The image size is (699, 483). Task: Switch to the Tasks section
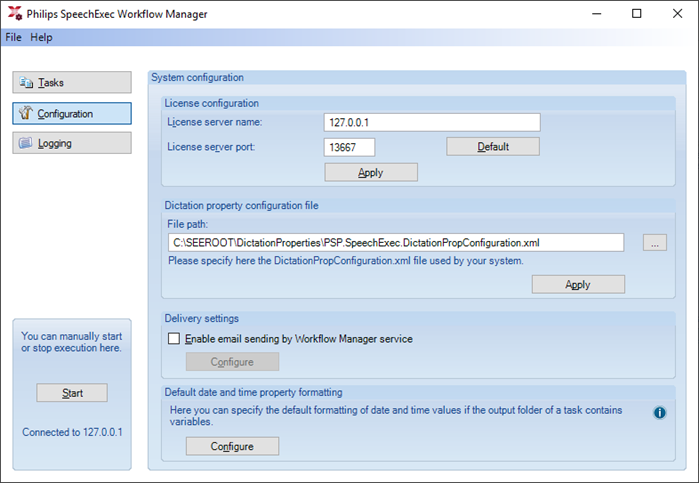[x=72, y=83]
